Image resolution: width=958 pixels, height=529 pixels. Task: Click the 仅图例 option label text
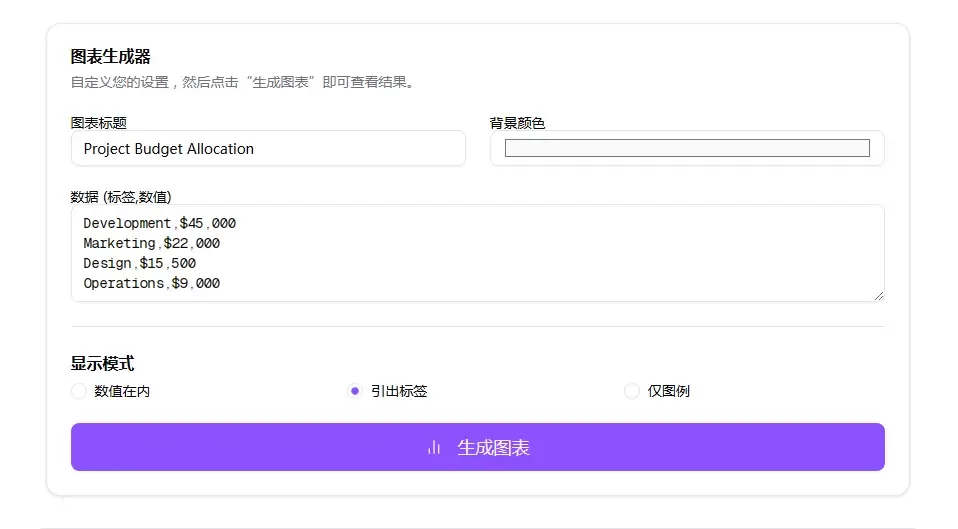pyautogui.click(x=669, y=391)
